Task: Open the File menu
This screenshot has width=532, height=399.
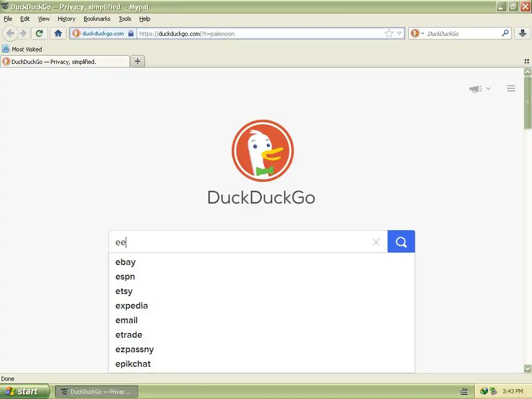Action: click(8, 19)
